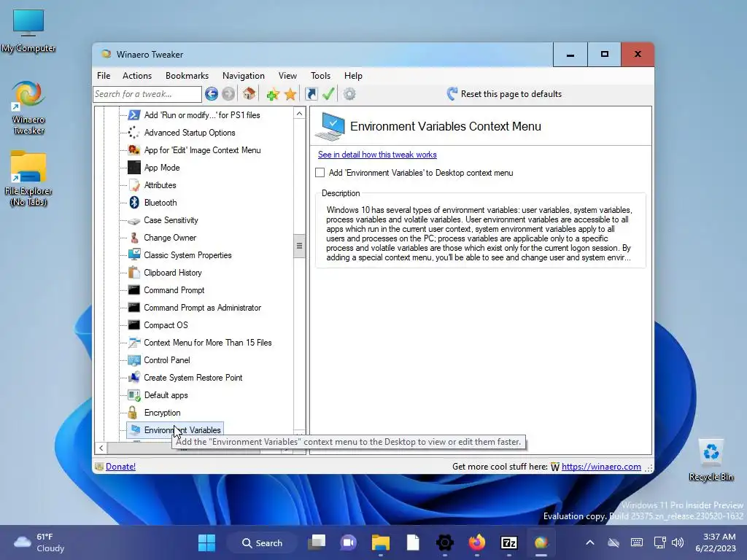Open Winaero Tweaker desktop shortcut icon
Image resolution: width=747 pixels, height=560 pixels.
click(x=28, y=108)
